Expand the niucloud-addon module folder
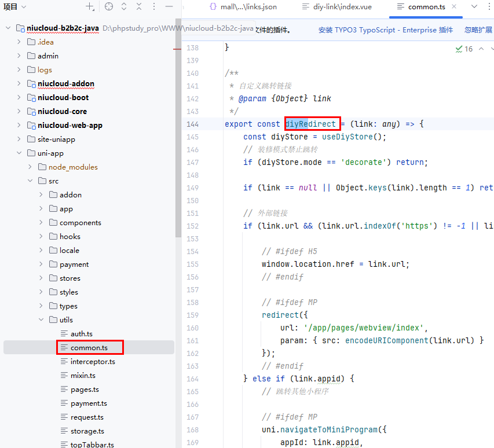Image resolution: width=494 pixels, height=448 pixels. click(x=19, y=84)
